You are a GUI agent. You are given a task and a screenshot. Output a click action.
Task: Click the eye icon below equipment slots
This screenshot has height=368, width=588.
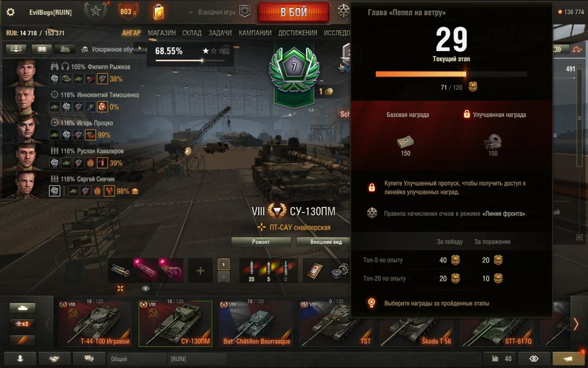point(145,289)
